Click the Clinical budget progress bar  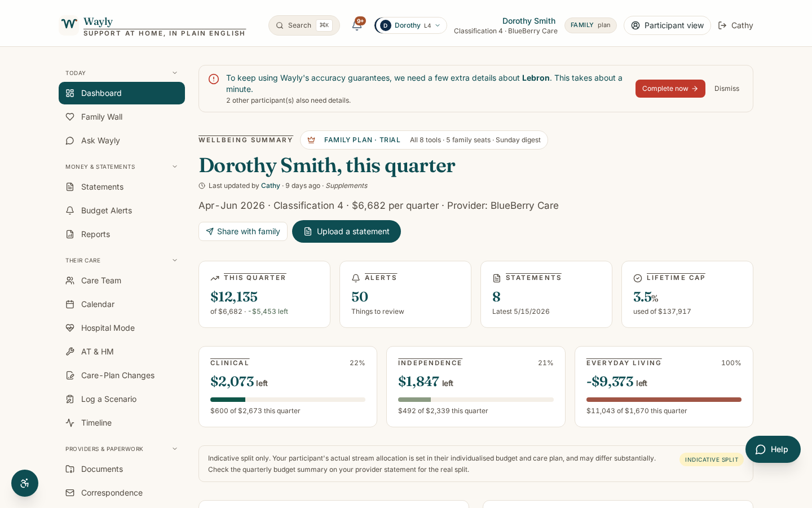[288, 400]
